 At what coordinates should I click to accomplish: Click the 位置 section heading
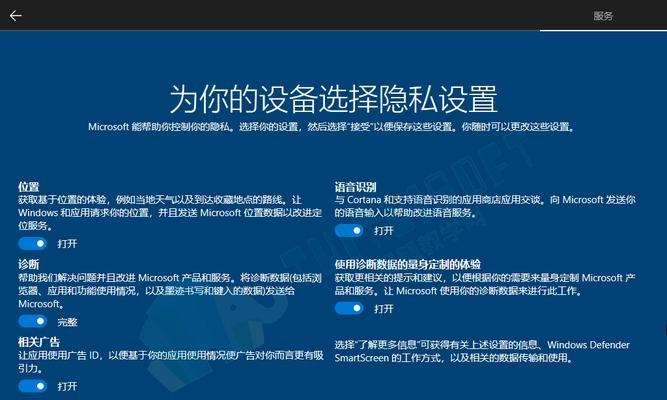[x=29, y=187]
